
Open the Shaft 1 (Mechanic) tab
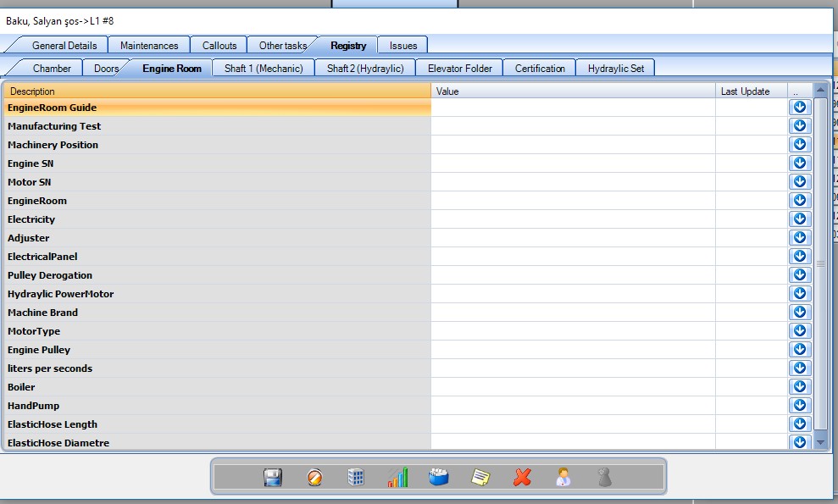click(264, 69)
